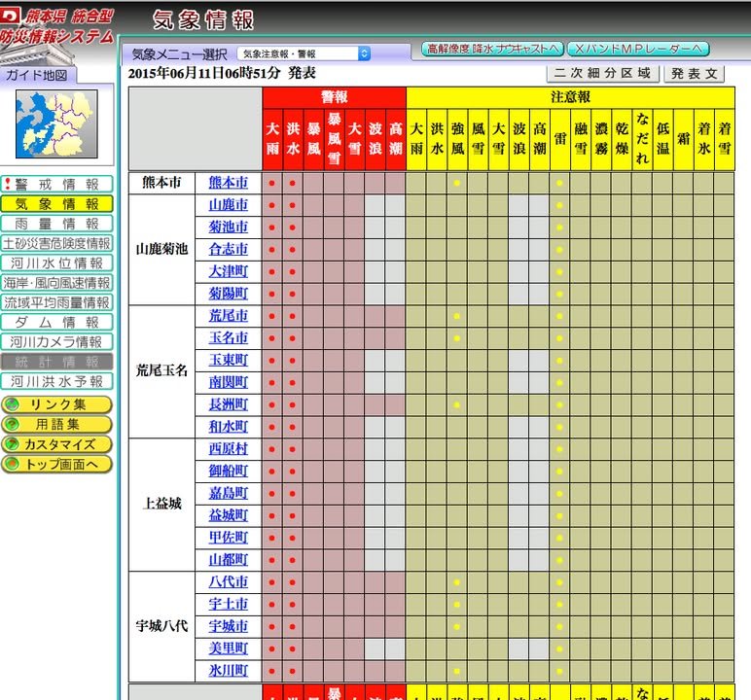Click the green icon on トップ画面へ
The height and width of the screenshot is (700, 751).
click(x=12, y=464)
